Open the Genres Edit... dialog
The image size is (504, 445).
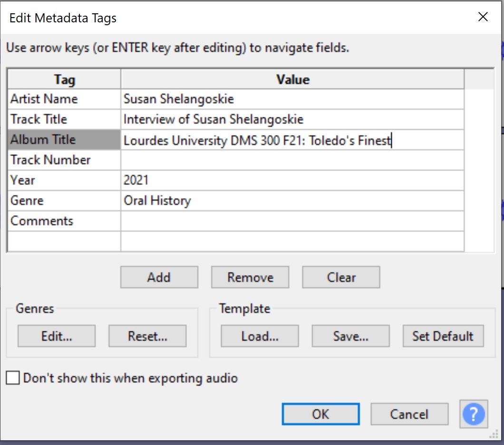pos(57,336)
